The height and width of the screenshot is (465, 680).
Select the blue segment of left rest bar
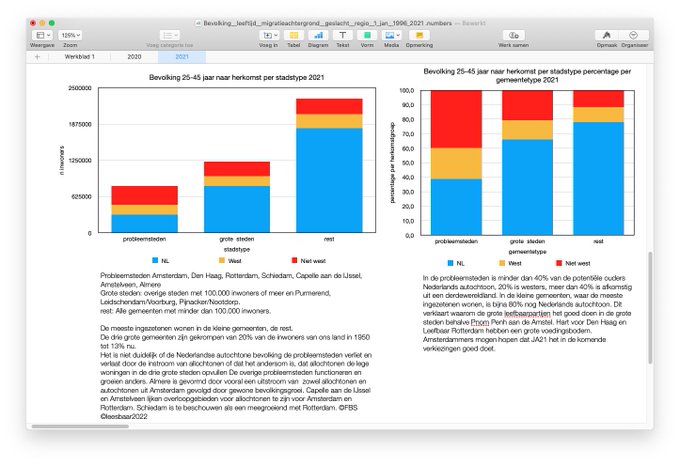(x=329, y=180)
